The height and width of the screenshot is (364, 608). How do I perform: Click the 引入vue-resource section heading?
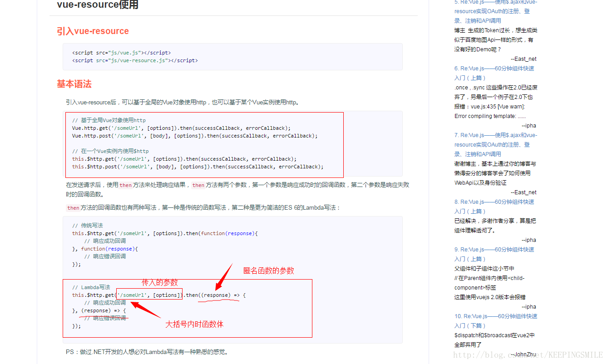click(93, 31)
